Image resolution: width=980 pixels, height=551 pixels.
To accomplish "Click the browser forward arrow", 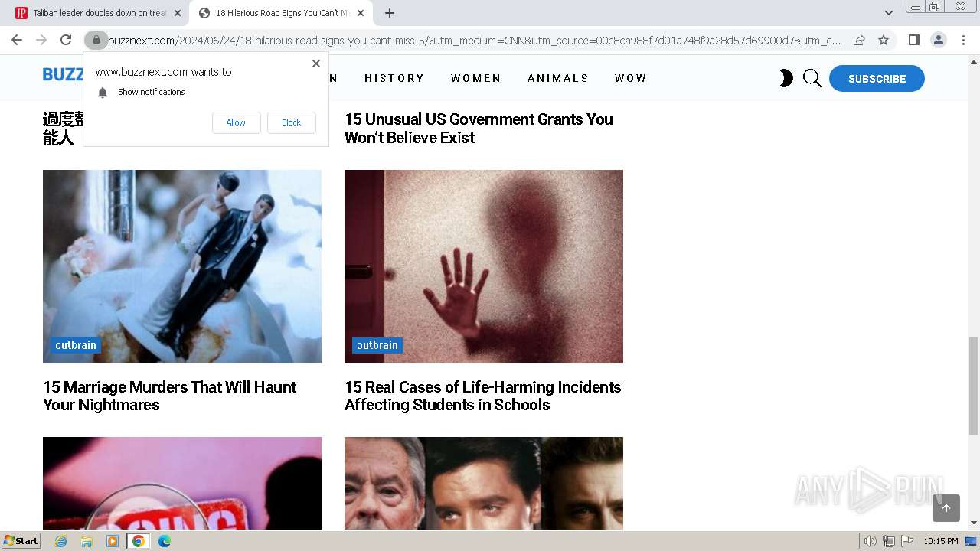I will click(41, 40).
